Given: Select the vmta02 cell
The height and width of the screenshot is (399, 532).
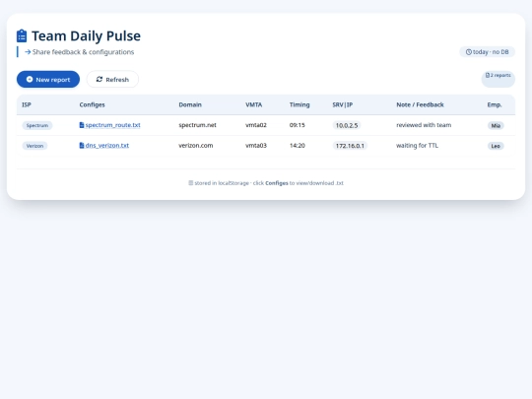Looking at the screenshot, I should 256,125.
